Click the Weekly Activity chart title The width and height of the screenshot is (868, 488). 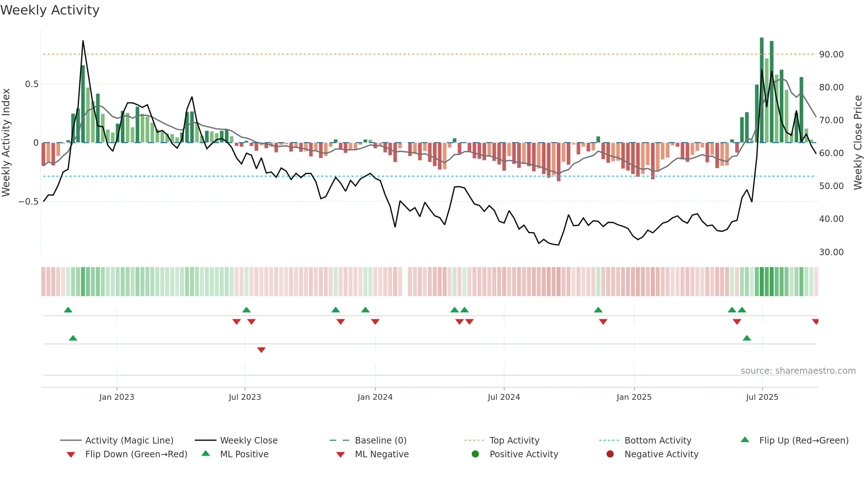pyautogui.click(x=50, y=10)
